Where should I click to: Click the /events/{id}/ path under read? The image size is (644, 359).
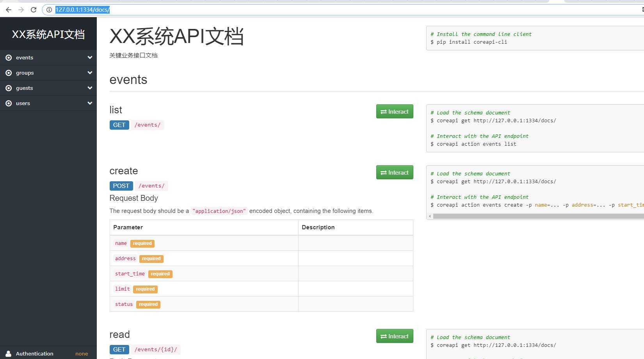click(156, 350)
